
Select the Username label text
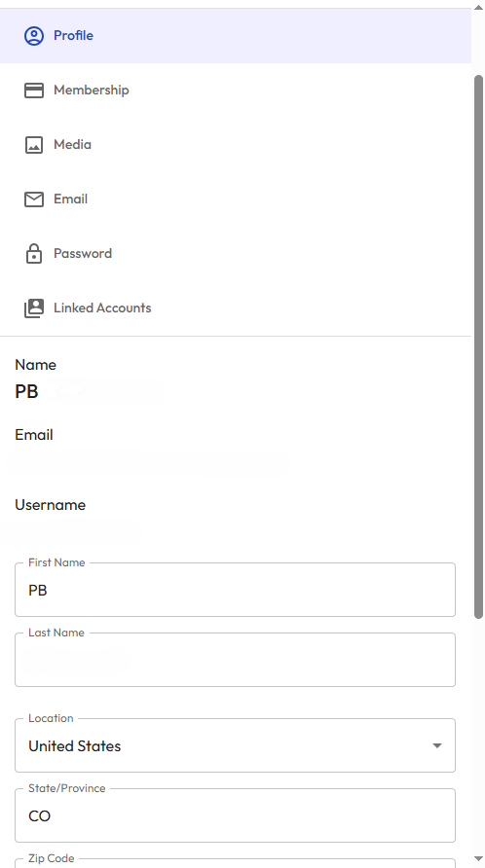coord(50,505)
